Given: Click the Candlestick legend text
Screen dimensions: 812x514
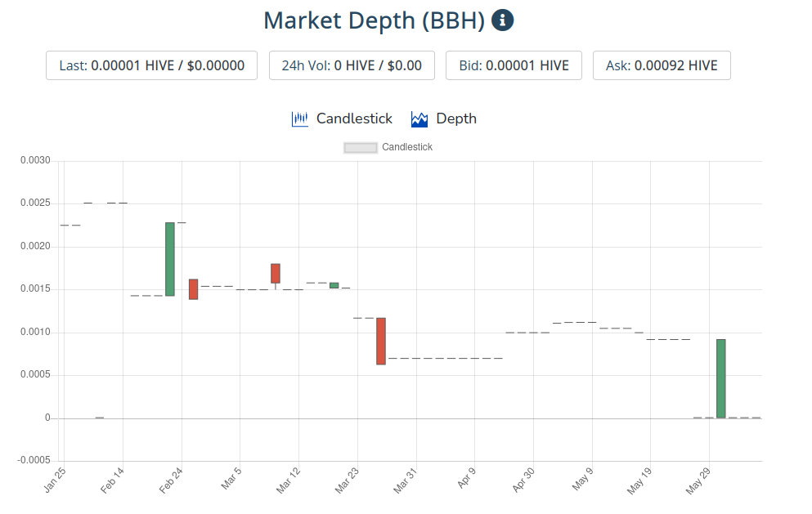Looking at the screenshot, I should point(407,147).
